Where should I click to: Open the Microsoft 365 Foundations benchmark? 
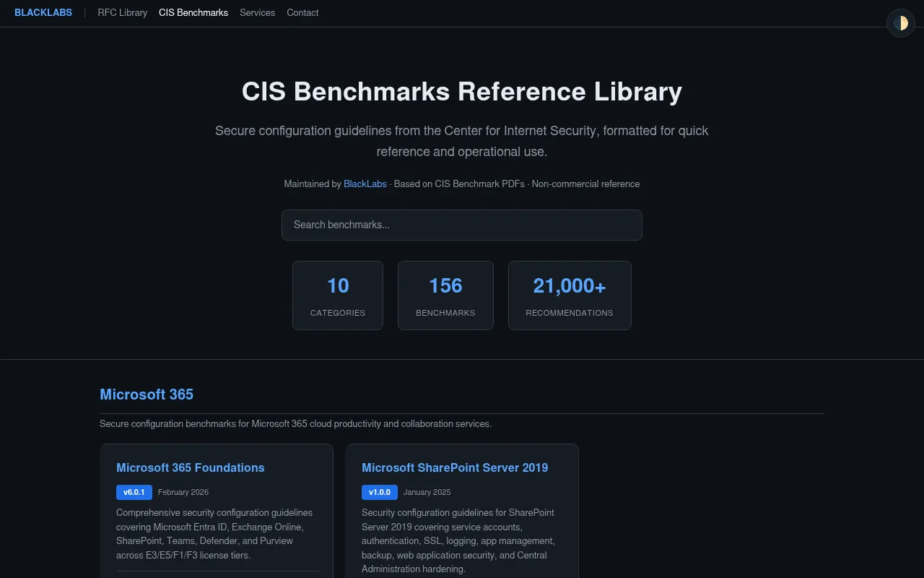(x=191, y=467)
